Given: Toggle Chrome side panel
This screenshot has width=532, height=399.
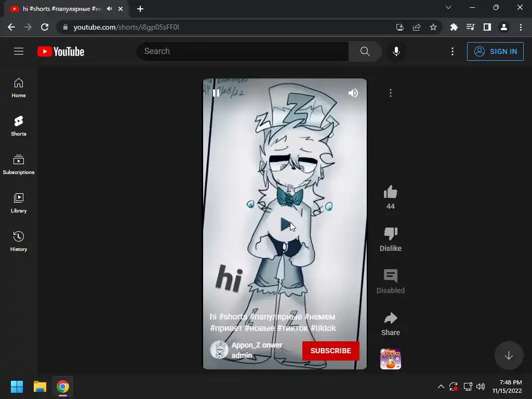Looking at the screenshot, I should (x=487, y=27).
